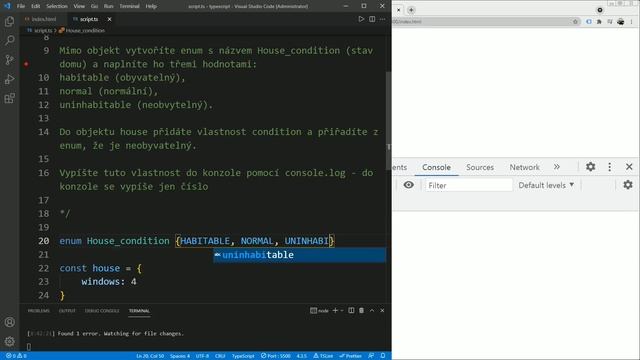Open the Sources tab in DevTools
The height and width of the screenshot is (360, 640).
coord(480,167)
